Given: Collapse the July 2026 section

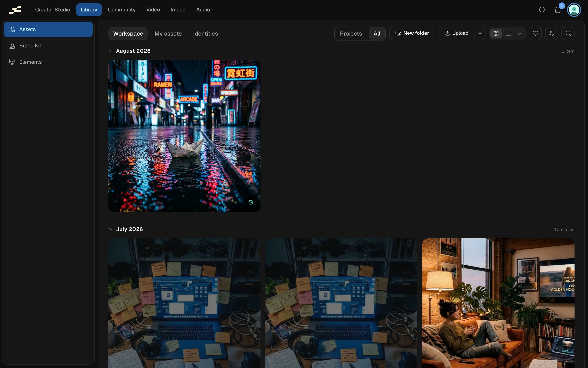Looking at the screenshot, I should 111,229.
